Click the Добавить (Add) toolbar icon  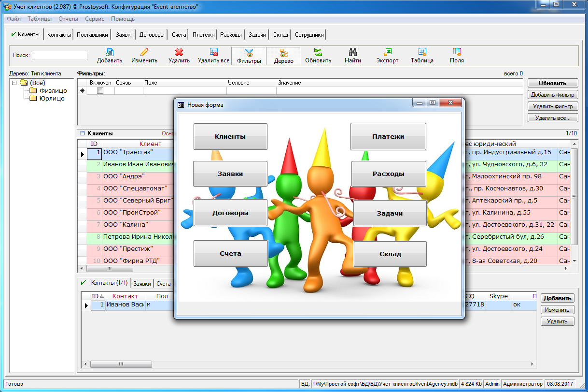pos(110,53)
